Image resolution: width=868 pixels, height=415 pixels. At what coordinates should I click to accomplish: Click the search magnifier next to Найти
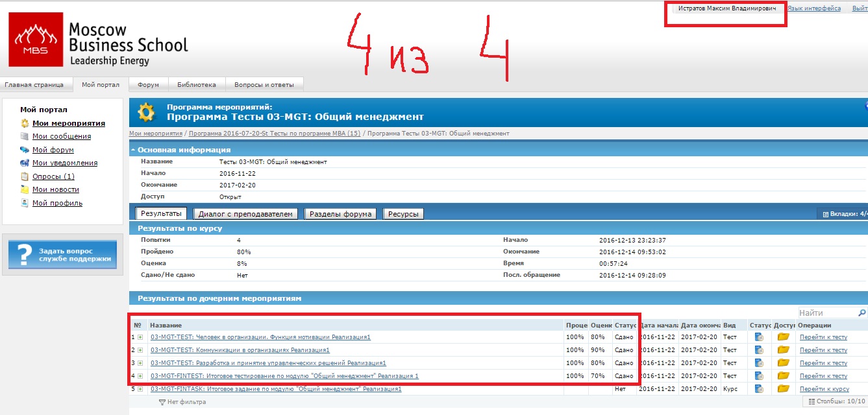tap(861, 313)
